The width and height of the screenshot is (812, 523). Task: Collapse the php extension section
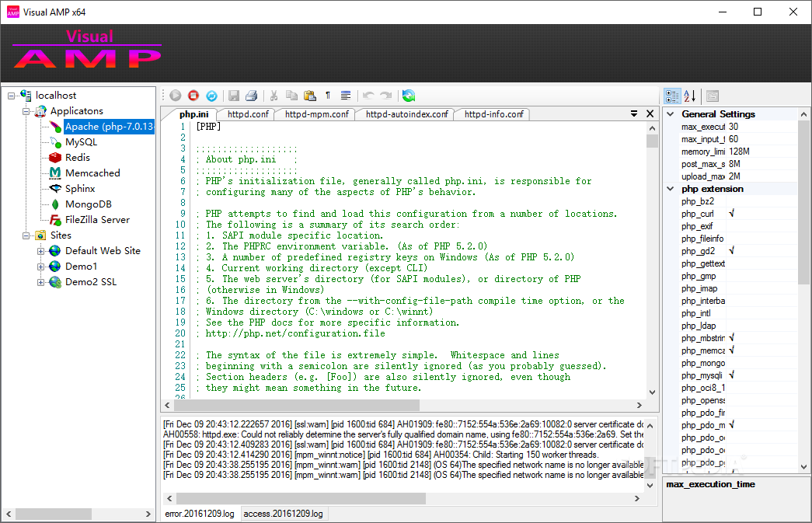click(670, 189)
